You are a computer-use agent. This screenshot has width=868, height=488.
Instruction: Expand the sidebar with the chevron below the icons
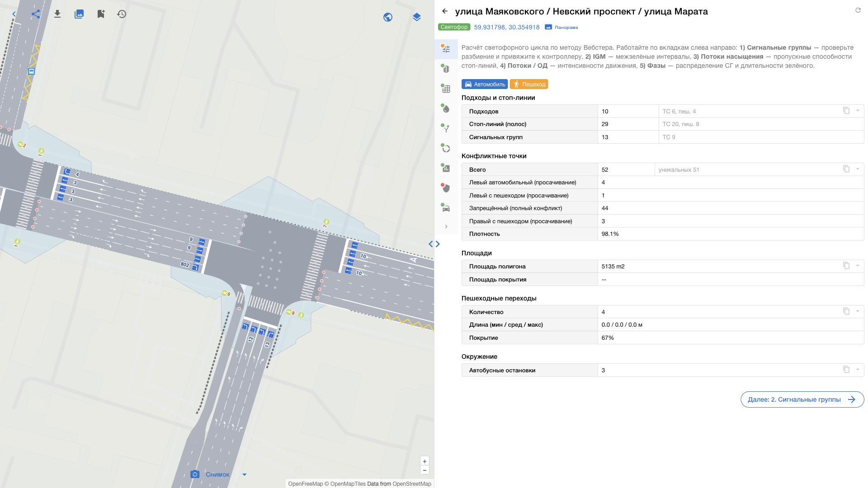coord(446,227)
